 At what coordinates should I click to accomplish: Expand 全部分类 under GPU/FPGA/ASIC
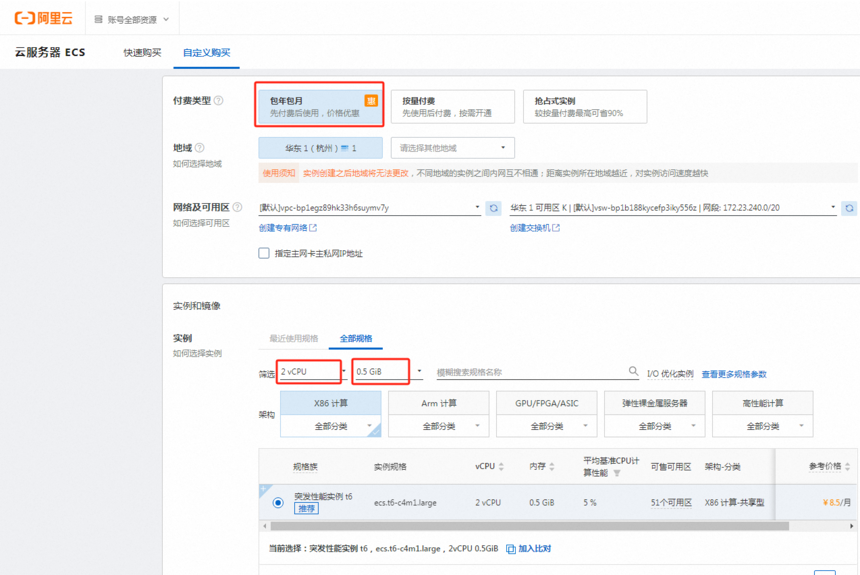click(547, 426)
